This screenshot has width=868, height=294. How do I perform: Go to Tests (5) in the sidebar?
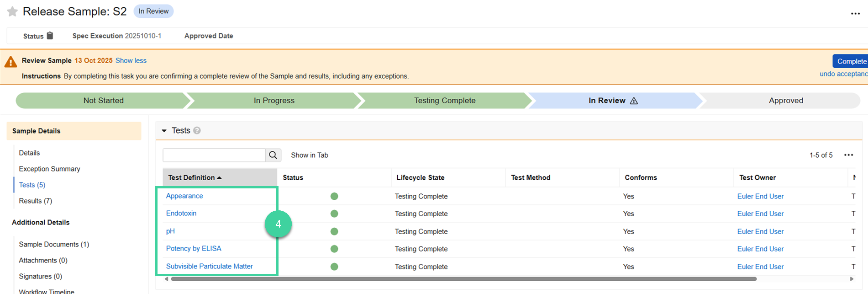click(x=32, y=185)
